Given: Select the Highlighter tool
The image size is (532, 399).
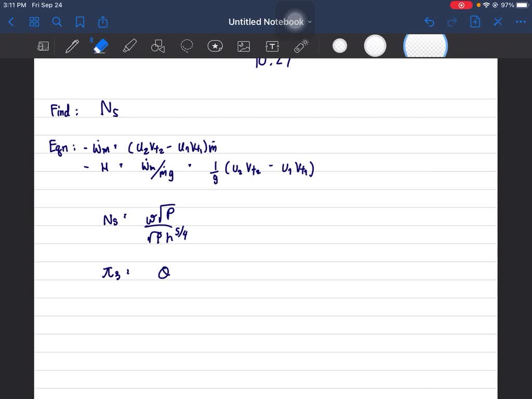Looking at the screenshot, I should pyautogui.click(x=129, y=46).
